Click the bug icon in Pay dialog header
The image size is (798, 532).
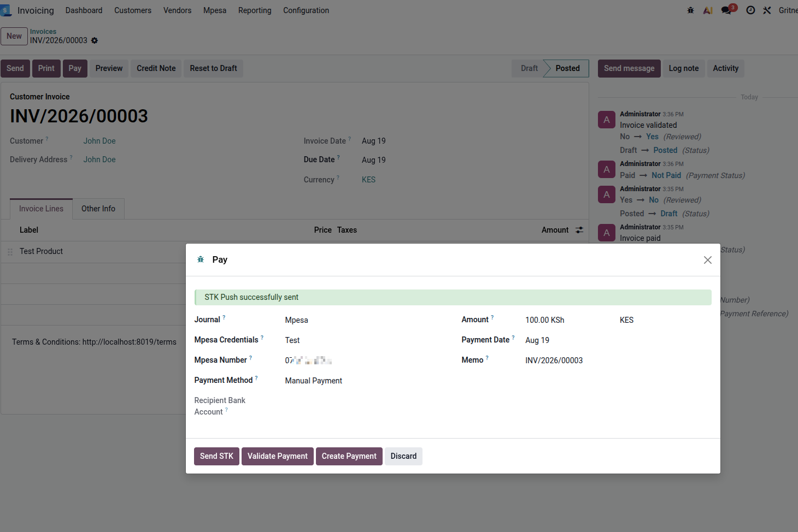point(201,259)
